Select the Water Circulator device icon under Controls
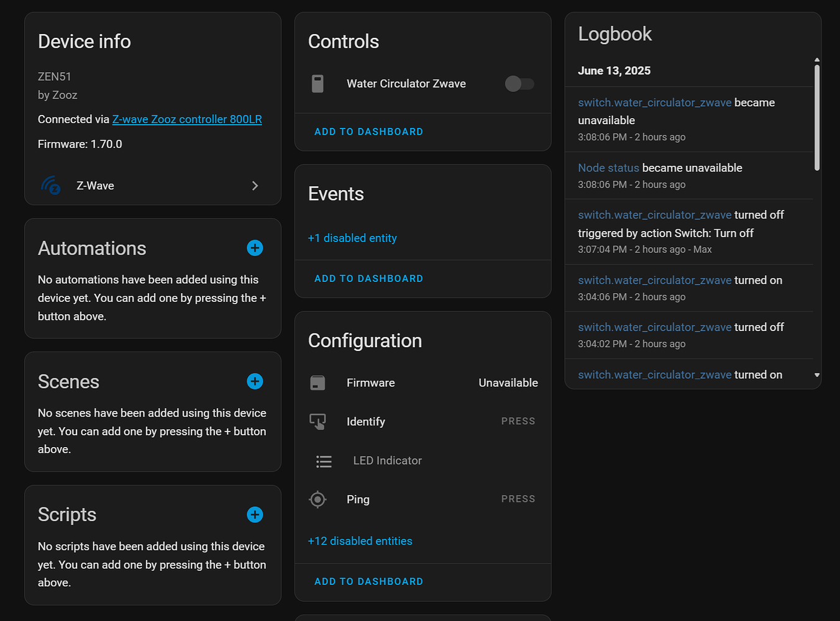 coord(318,83)
